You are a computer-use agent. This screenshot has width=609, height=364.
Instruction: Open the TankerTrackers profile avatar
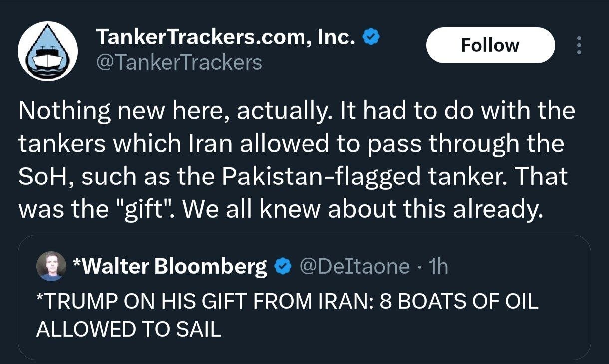coord(48,51)
